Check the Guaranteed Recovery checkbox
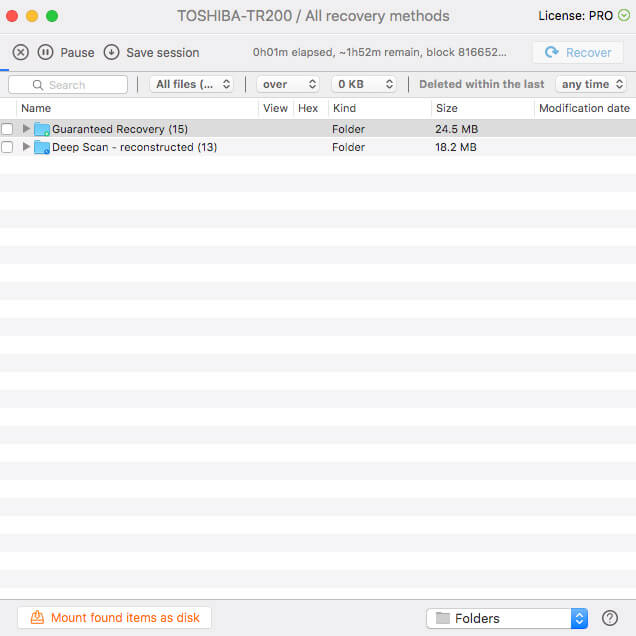636x636 pixels. tap(8, 129)
